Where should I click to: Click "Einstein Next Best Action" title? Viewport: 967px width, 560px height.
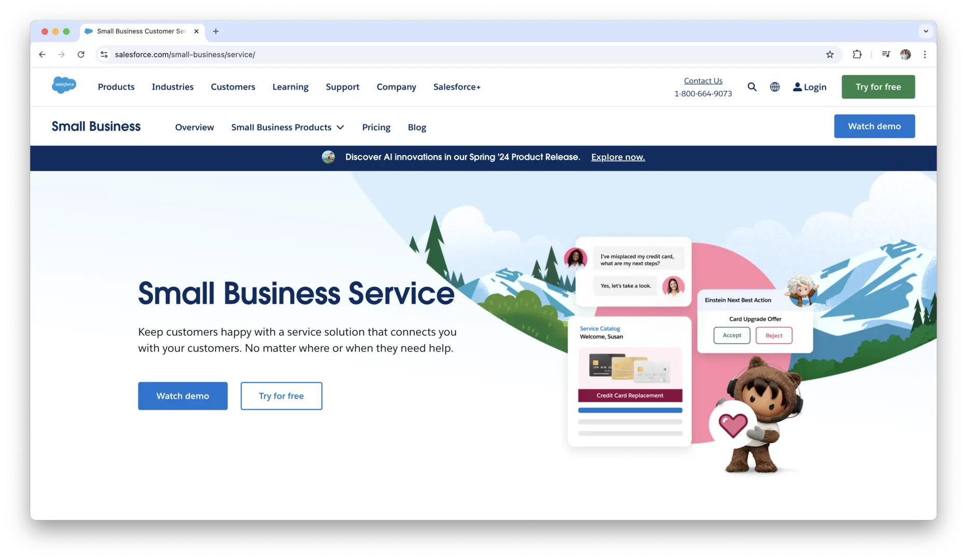738,300
